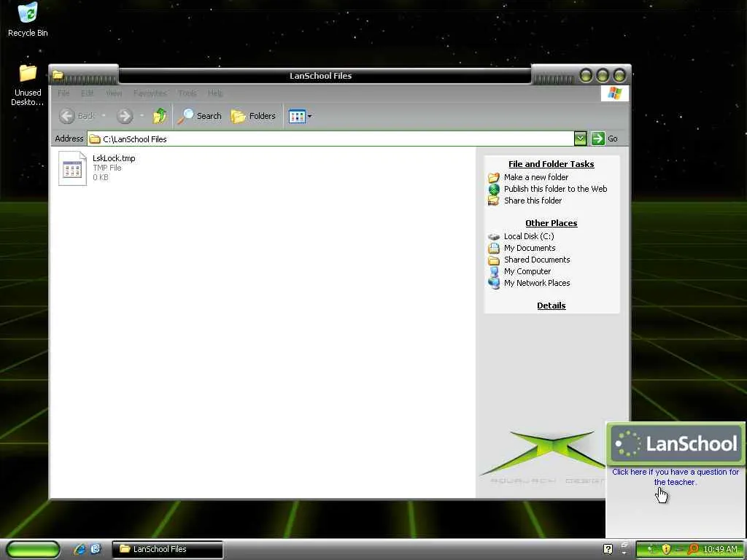Click the Shared Documents folder icon
Screen dimensions: 747x560
click(x=494, y=260)
